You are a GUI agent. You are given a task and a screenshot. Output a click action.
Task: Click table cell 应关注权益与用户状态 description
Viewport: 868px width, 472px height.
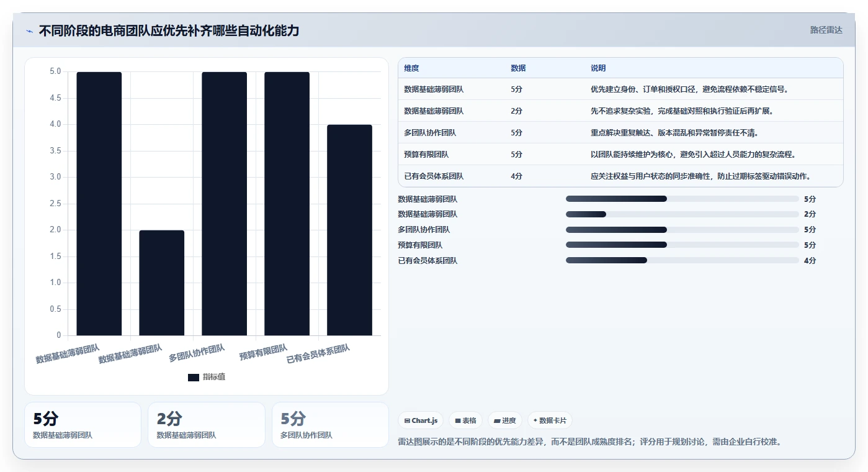point(700,176)
